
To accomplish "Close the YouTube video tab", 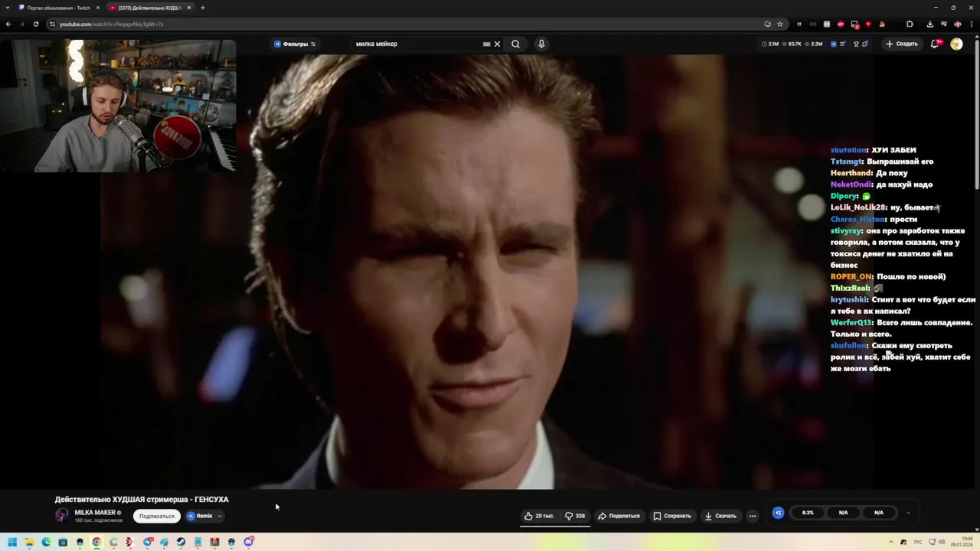I will (x=188, y=8).
